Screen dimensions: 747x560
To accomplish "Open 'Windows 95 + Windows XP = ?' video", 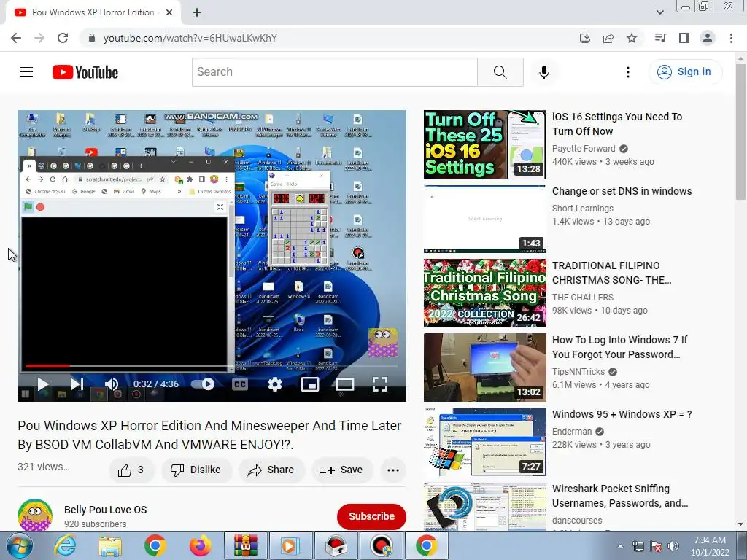I will (622, 414).
